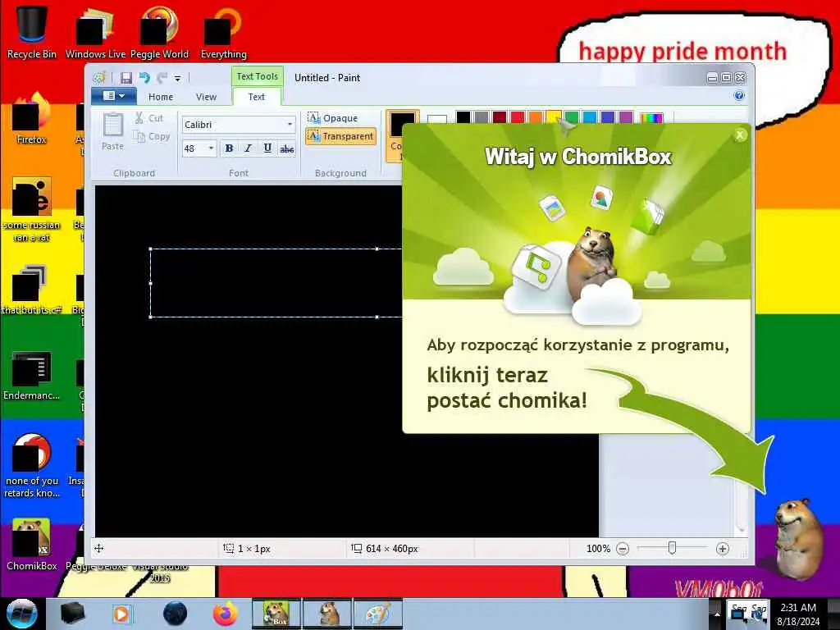Open the blue Paint file menu button
840x630 pixels.
113,96
